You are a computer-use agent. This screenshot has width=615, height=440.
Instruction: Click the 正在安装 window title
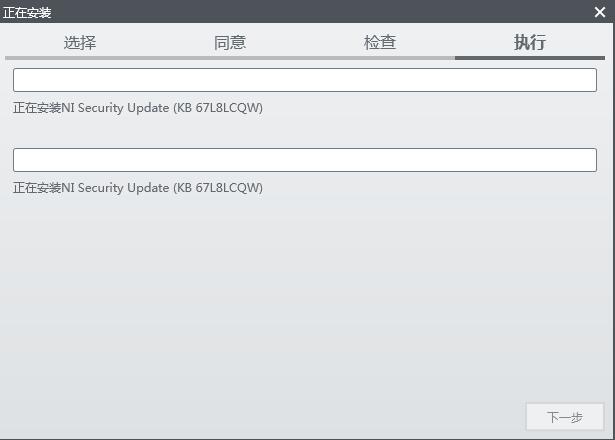click(27, 13)
